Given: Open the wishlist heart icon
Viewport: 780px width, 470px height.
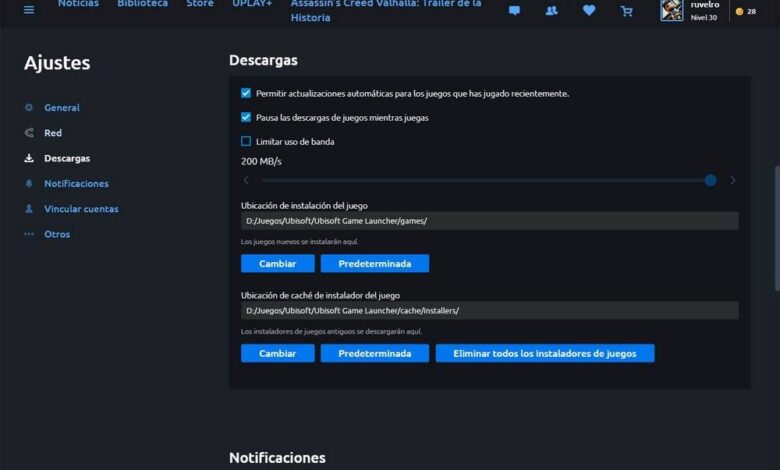Looking at the screenshot, I should pos(589,11).
